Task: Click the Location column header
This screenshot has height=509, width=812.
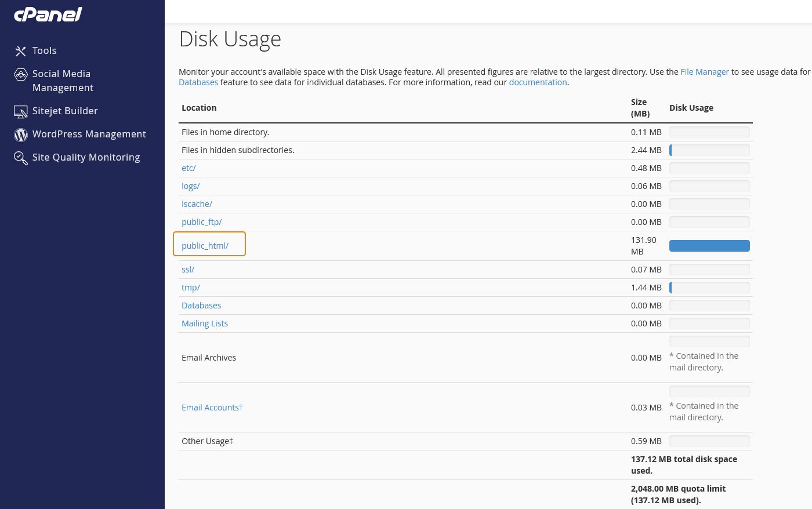Action: tap(199, 107)
